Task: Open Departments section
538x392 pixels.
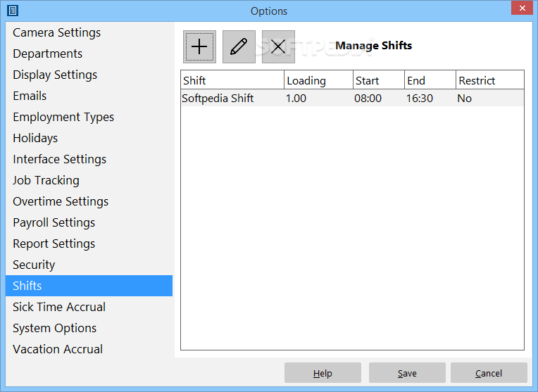Action: pos(89,53)
